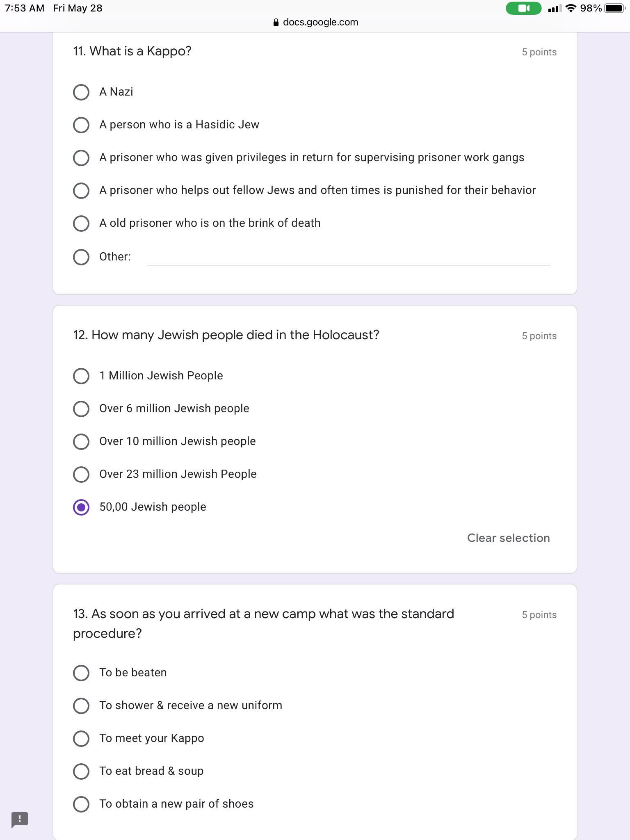
Task: Click the report problem feedback icon
Action: 19,819
